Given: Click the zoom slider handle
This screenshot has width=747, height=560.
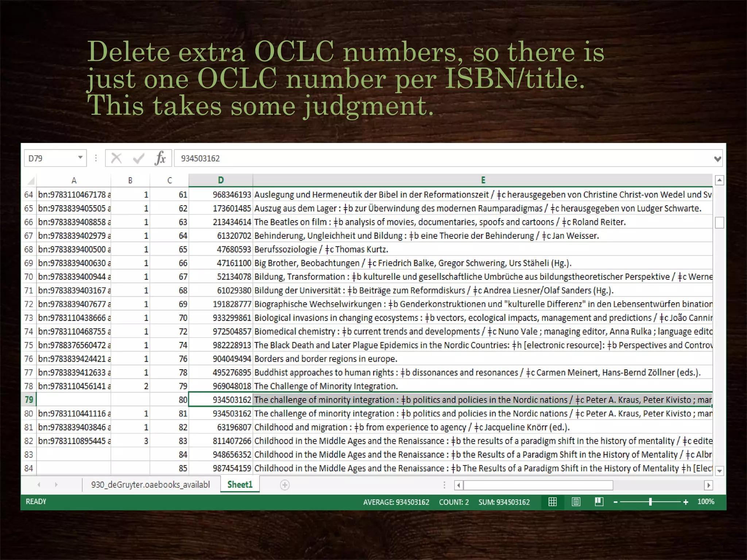Looking at the screenshot, I should (650, 502).
